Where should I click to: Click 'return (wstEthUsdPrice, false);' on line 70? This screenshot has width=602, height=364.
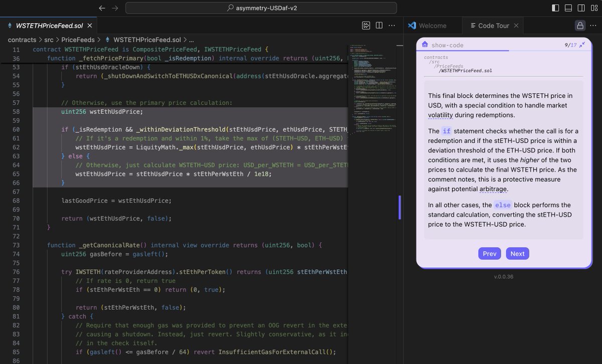point(116,219)
